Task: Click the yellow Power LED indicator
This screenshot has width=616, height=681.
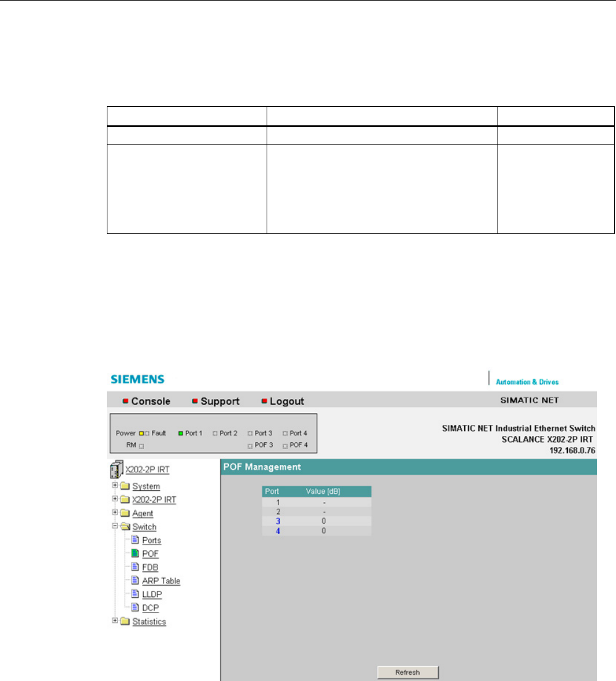Action: [141, 433]
